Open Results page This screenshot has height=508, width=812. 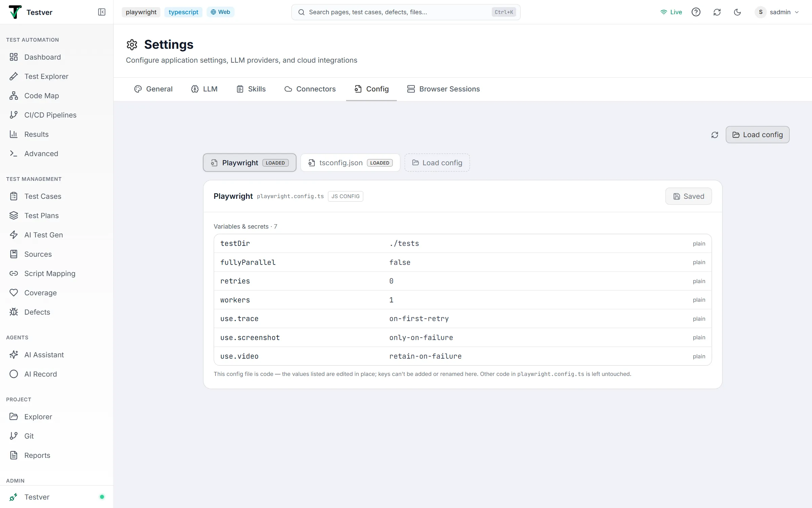(57, 134)
